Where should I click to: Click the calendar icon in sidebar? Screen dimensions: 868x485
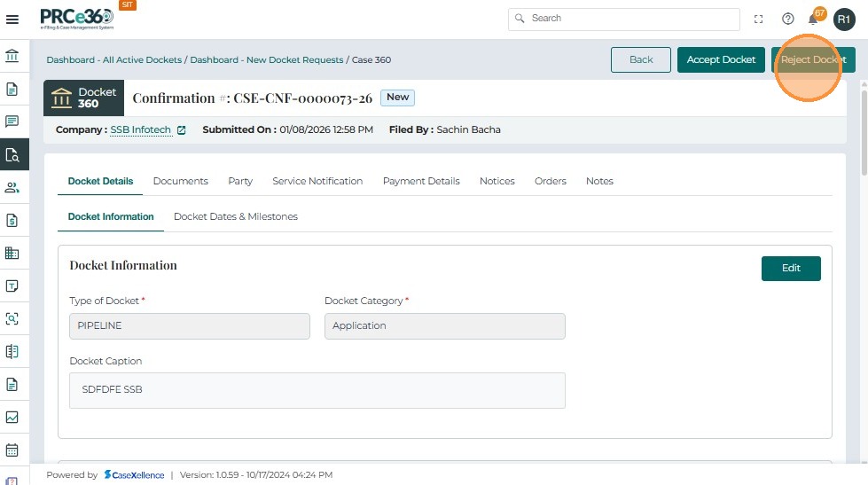click(12, 450)
